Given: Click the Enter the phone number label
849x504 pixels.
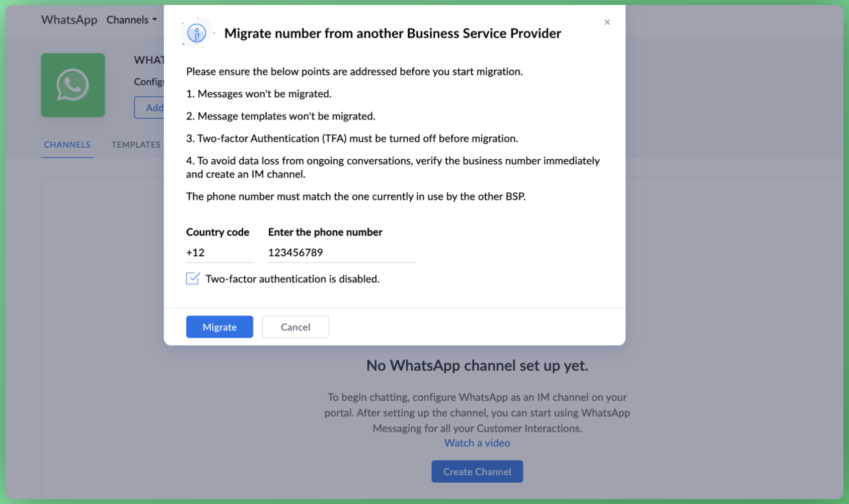Looking at the screenshot, I should 325,232.
